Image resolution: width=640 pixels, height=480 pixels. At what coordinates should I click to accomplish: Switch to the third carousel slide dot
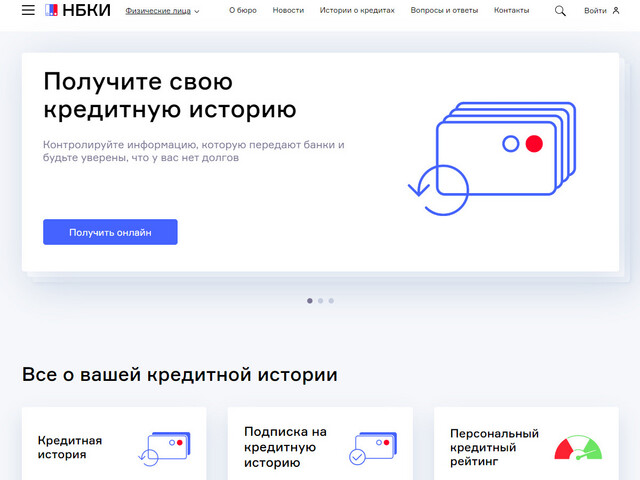331,301
